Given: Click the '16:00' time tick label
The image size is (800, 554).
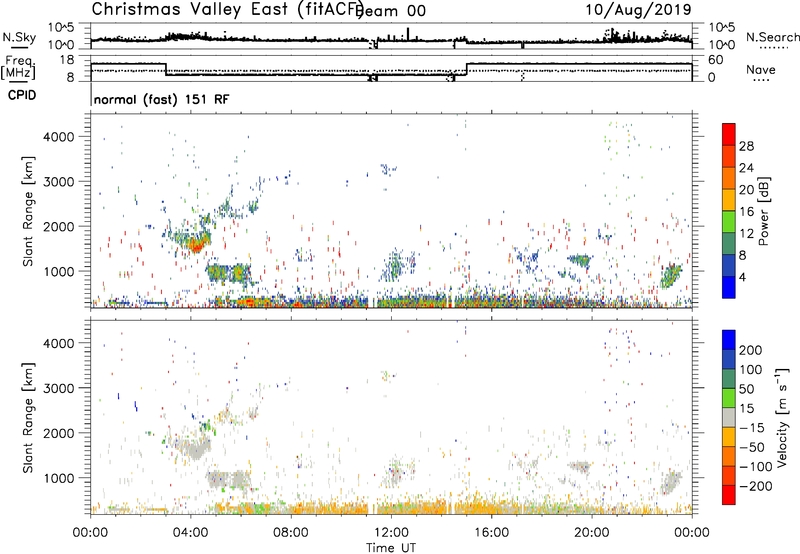Looking at the screenshot, I should point(491,533).
